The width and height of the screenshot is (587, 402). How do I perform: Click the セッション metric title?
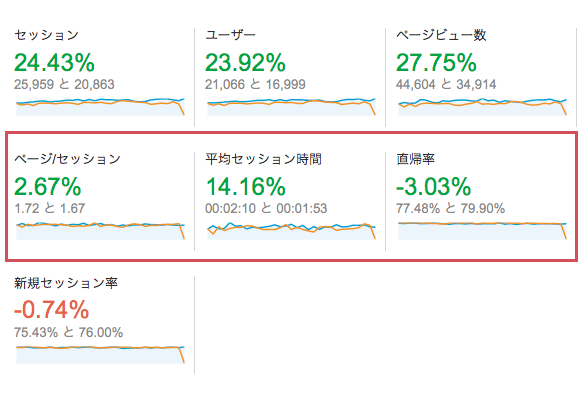click(x=46, y=35)
